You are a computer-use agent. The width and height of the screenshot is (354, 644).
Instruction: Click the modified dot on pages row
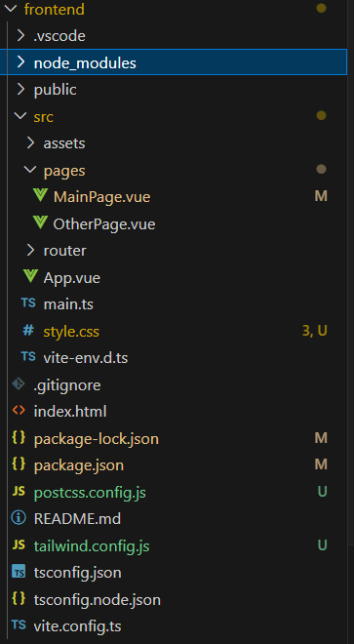(321, 169)
